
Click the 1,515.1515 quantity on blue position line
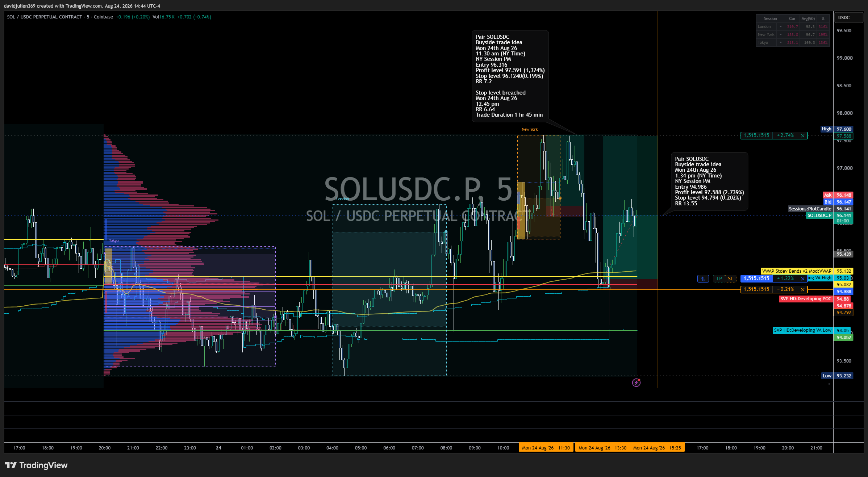coord(756,279)
